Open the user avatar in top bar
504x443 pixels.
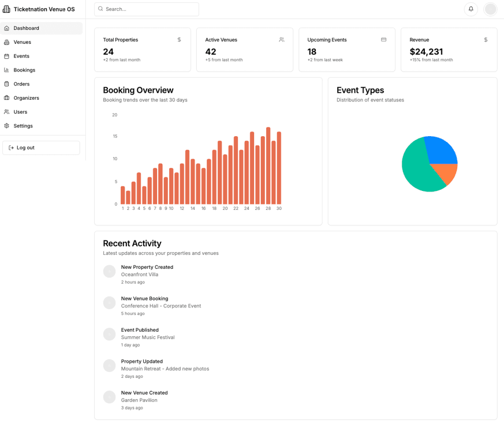(x=490, y=9)
